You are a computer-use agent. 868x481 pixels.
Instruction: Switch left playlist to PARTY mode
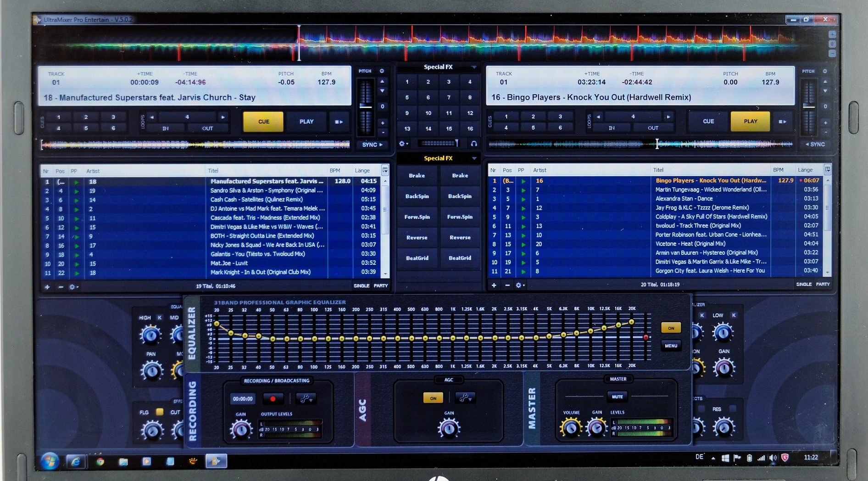coord(381,286)
